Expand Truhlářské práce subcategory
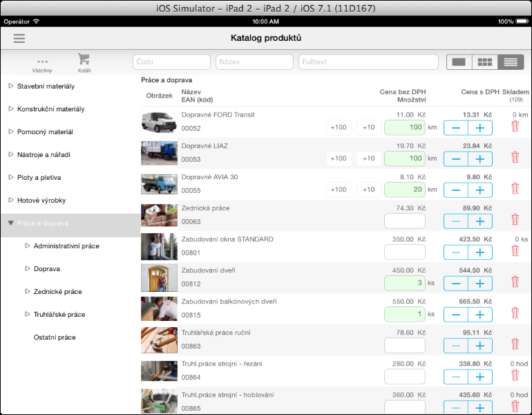Viewport: 532px width, 415px height. [x=28, y=314]
